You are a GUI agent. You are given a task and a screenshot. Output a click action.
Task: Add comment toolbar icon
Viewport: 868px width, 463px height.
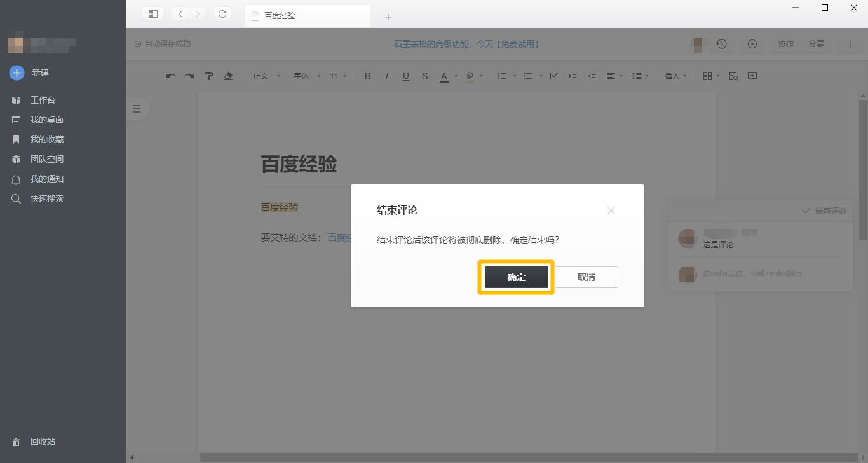[x=752, y=76]
